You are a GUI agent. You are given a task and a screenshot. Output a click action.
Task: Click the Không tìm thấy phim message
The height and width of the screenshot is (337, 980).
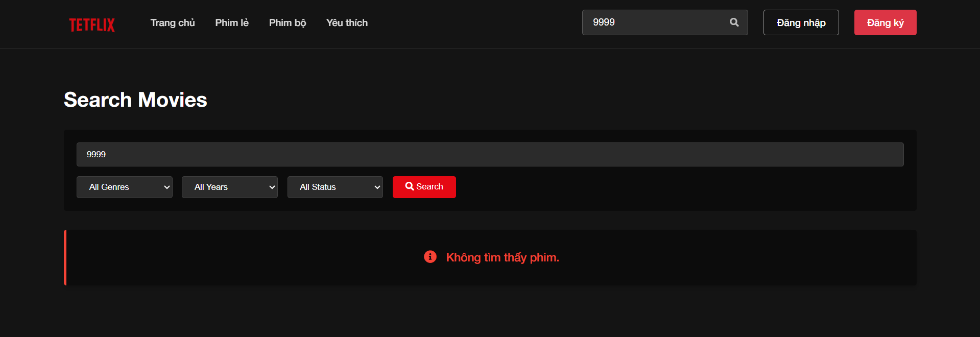click(503, 257)
